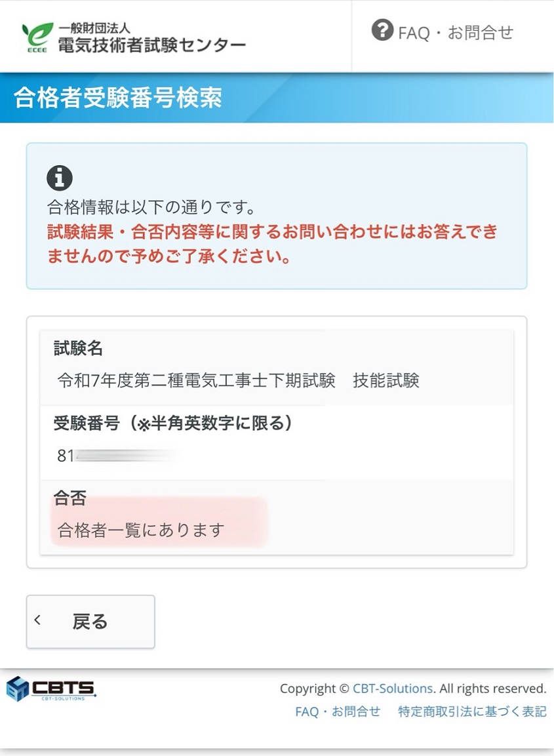Click the question mark help icon
The image size is (554, 756).
pyautogui.click(x=382, y=30)
